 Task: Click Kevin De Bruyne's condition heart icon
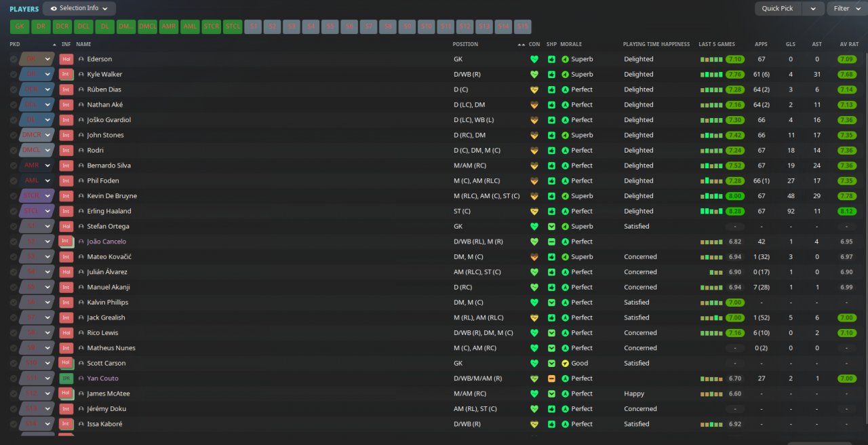[x=534, y=196]
